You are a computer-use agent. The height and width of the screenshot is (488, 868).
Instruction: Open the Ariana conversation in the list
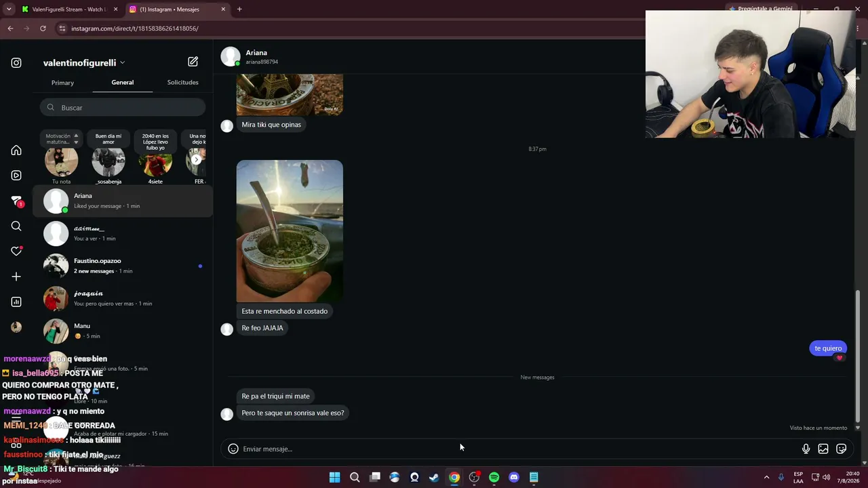(123, 201)
